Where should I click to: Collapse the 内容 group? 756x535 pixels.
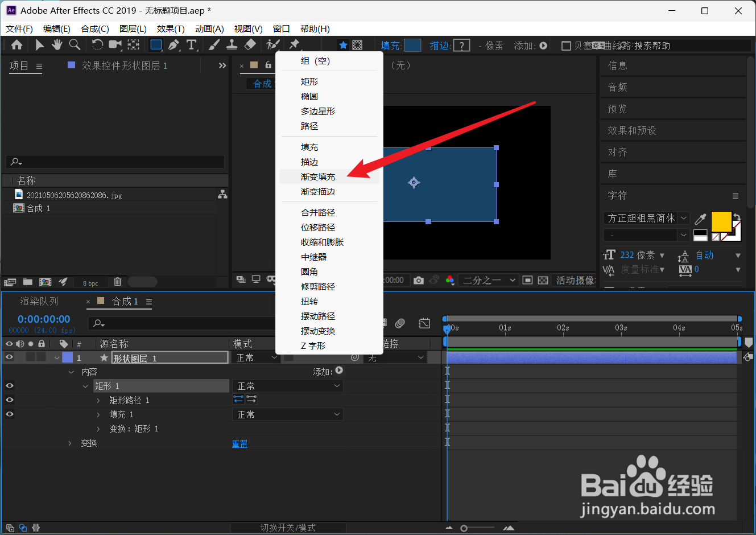[71, 372]
